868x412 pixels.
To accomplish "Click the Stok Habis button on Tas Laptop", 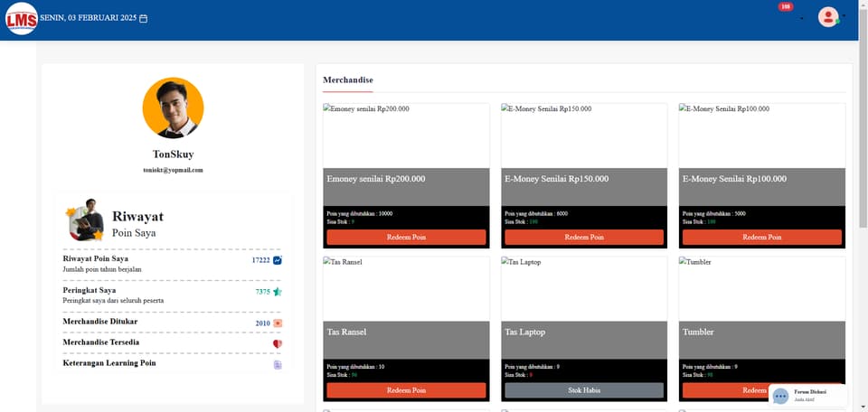I will (584, 390).
